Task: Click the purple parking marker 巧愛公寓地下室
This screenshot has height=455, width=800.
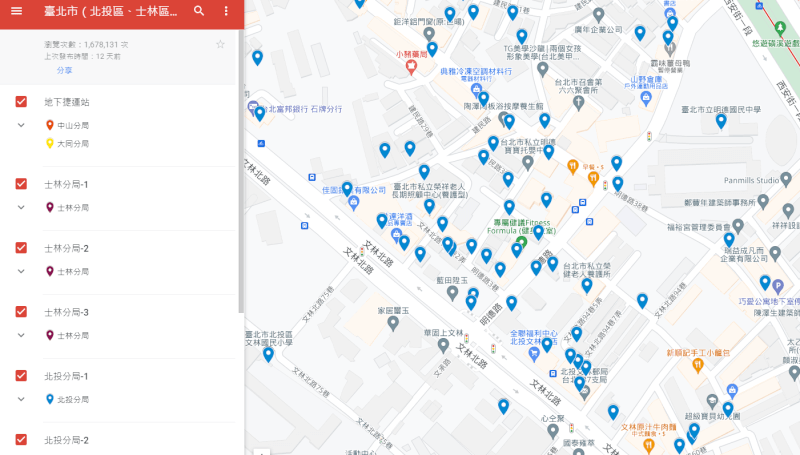Action: [x=778, y=286]
